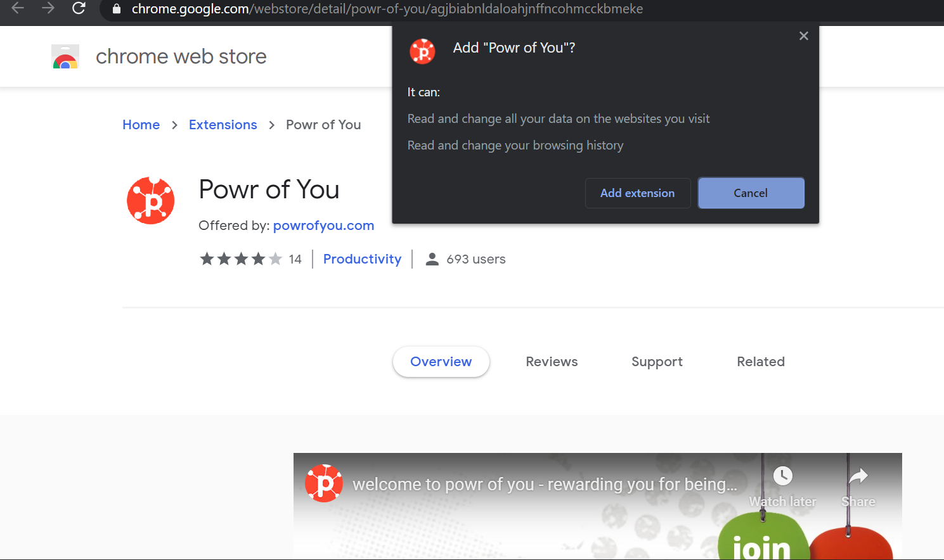Click the '693 users' text
The image size is (944, 560).
coord(476,259)
